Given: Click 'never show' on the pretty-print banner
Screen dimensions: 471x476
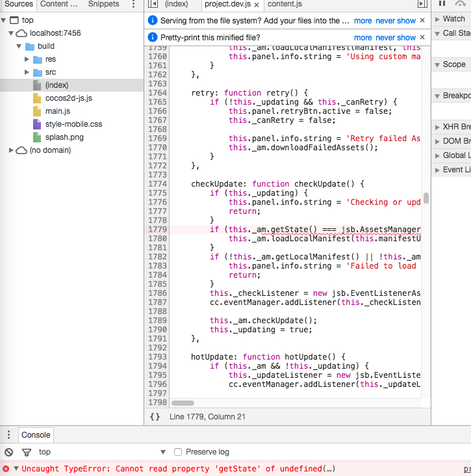Looking at the screenshot, I should tap(396, 38).
